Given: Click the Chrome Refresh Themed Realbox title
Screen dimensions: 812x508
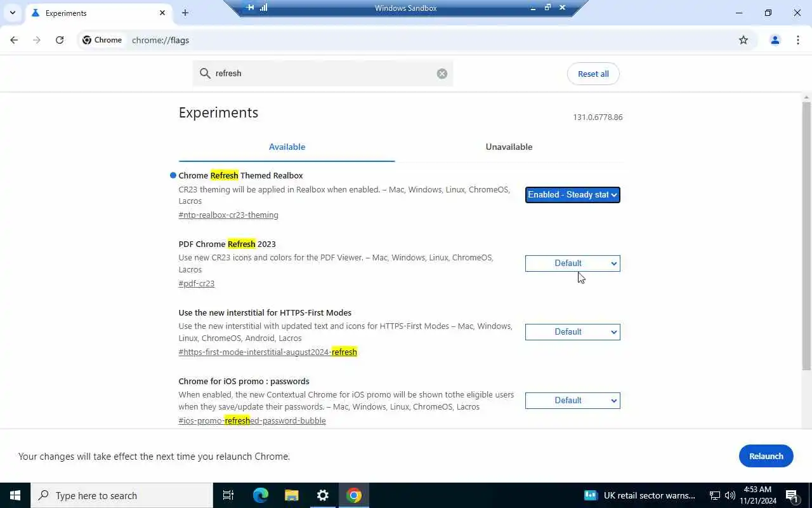Looking at the screenshot, I should (240, 175).
